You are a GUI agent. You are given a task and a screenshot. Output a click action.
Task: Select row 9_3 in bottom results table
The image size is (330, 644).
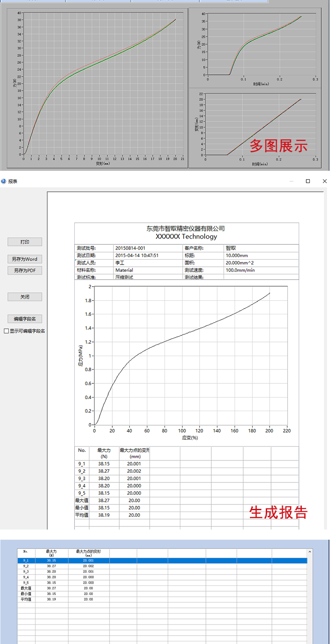pyautogui.click(x=26, y=571)
